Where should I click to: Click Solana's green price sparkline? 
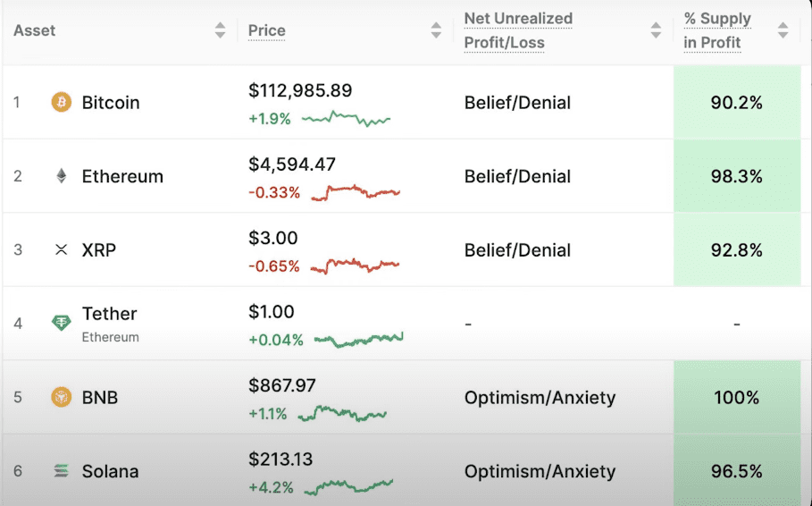[348, 486]
